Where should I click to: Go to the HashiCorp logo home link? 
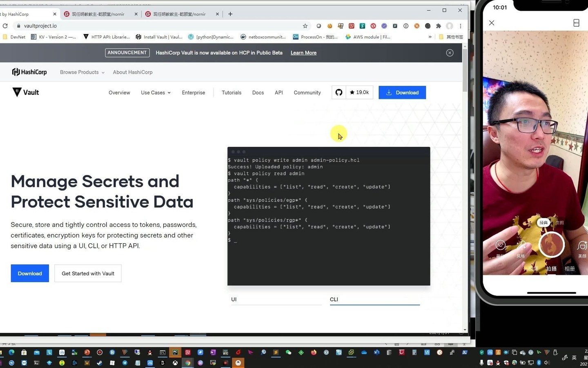point(29,72)
